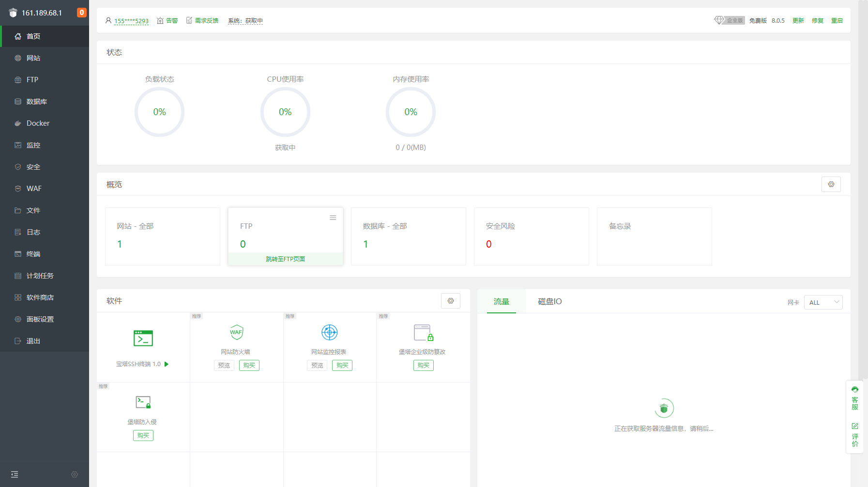Open the 宝塔SSH终端 terminal icon

click(x=143, y=338)
